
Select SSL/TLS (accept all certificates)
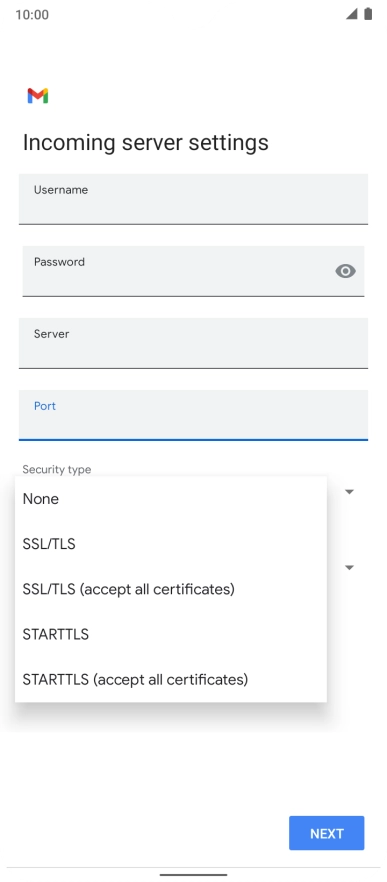[171, 589]
